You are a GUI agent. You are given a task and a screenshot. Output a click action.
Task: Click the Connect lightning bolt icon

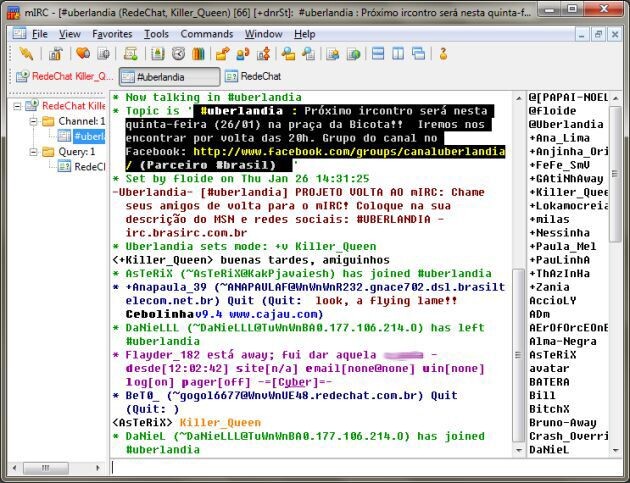[25, 53]
